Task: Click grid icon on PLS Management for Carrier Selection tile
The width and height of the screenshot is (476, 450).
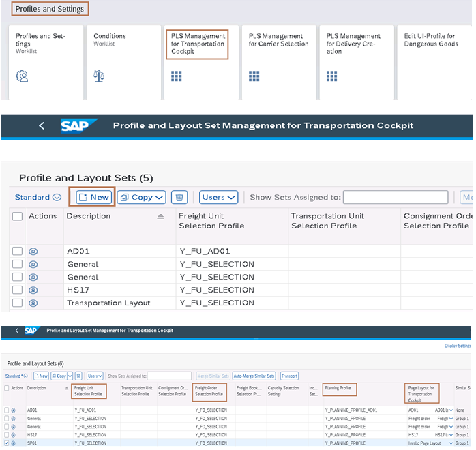Action: click(254, 76)
